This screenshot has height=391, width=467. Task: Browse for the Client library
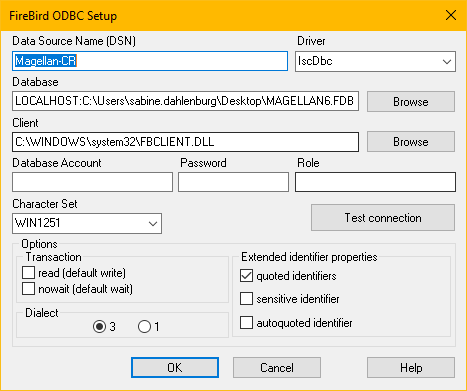411,142
